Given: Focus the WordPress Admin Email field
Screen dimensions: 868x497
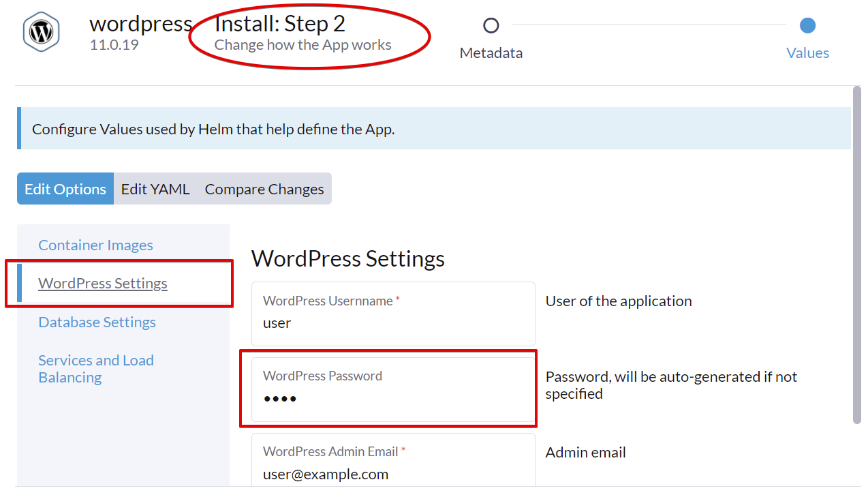Looking at the screenshot, I should [393, 461].
